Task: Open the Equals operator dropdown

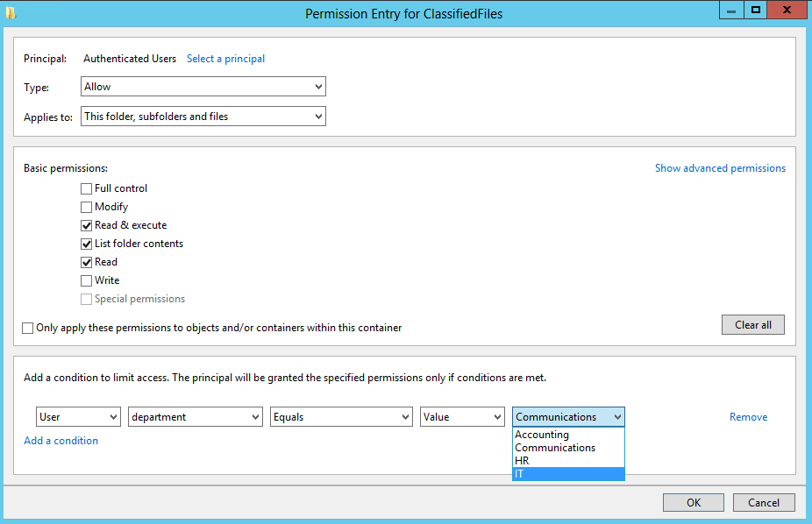Action: pos(341,417)
